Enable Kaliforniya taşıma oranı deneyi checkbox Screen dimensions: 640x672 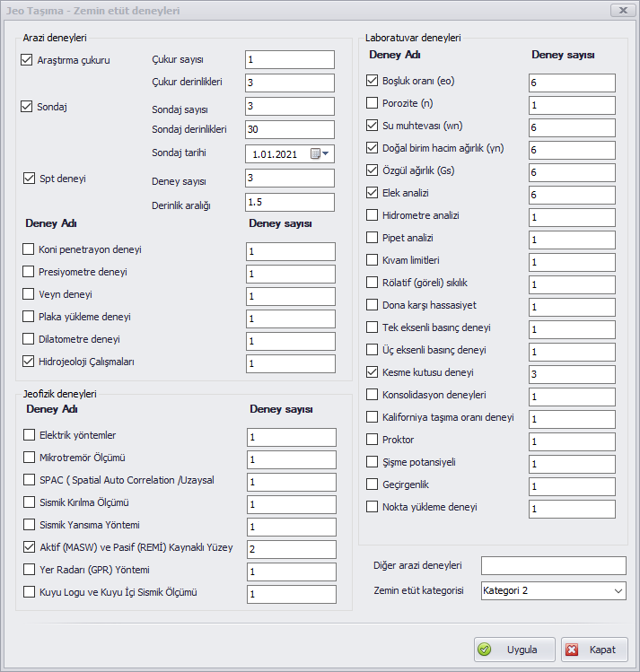coord(373,416)
